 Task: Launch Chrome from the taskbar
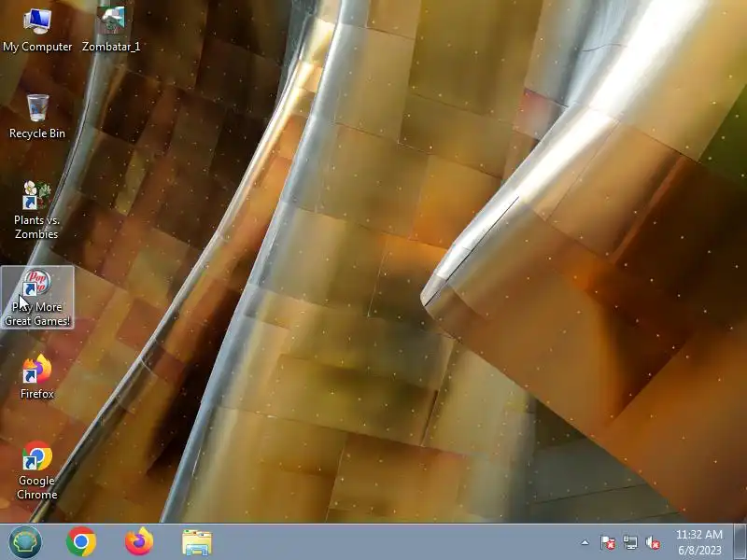(81, 542)
